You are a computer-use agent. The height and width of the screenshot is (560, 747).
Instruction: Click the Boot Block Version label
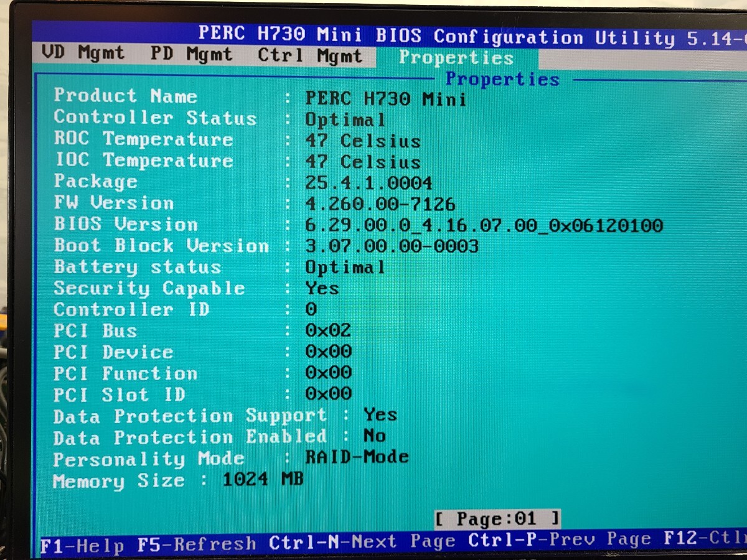click(x=161, y=245)
